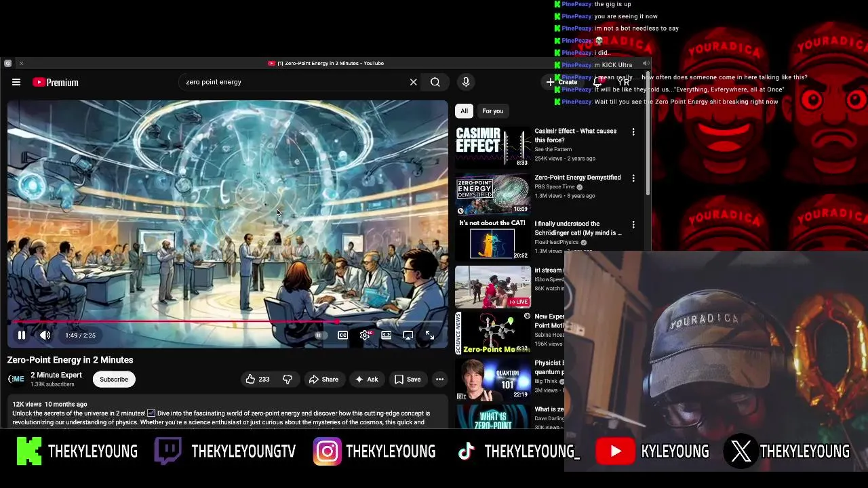Click the recommendations sidebar scrollbar

point(648,132)
